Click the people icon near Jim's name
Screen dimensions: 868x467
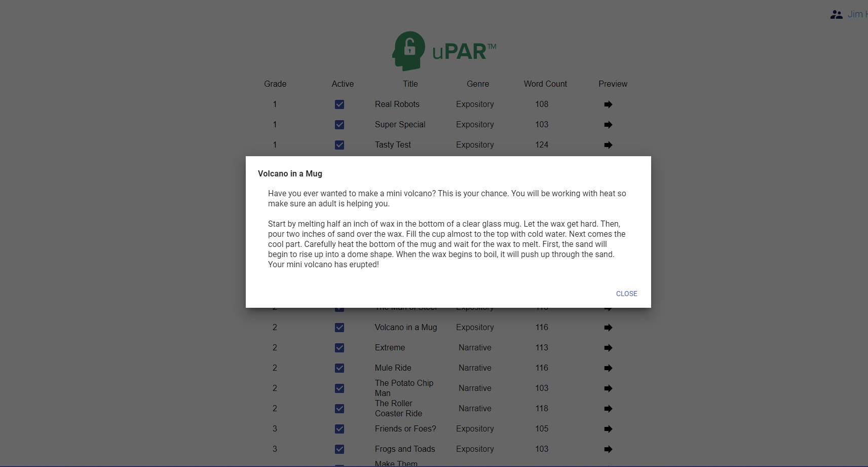coord(836,14)
